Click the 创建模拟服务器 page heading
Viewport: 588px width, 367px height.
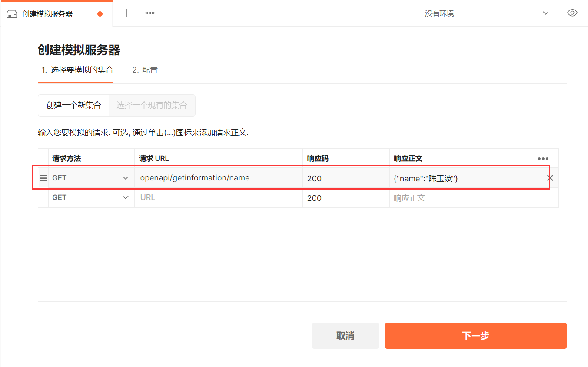tap(79, 50)
